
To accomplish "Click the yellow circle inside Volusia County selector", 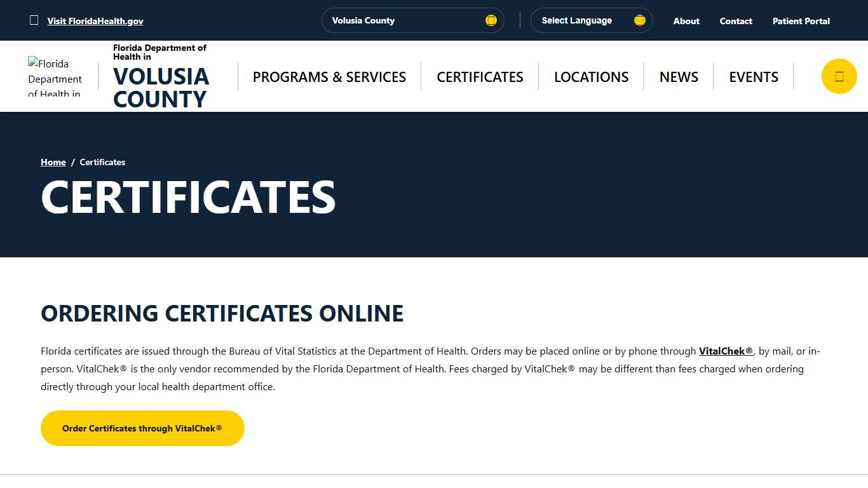I will tap(491, 20).
